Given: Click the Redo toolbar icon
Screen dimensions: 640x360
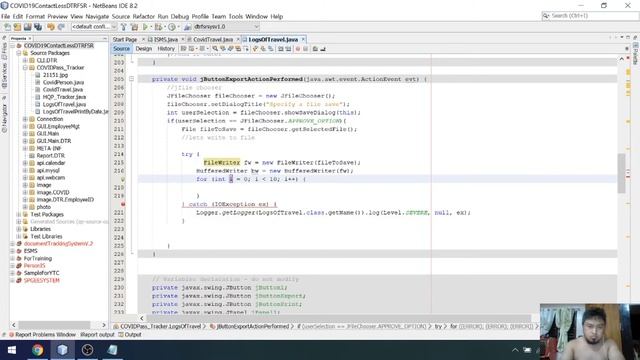Looking at the screenshot, I should 61,27.
